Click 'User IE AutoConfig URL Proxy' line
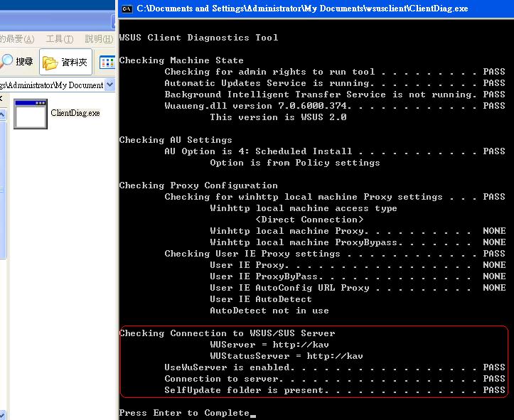 tap(358, 288)
